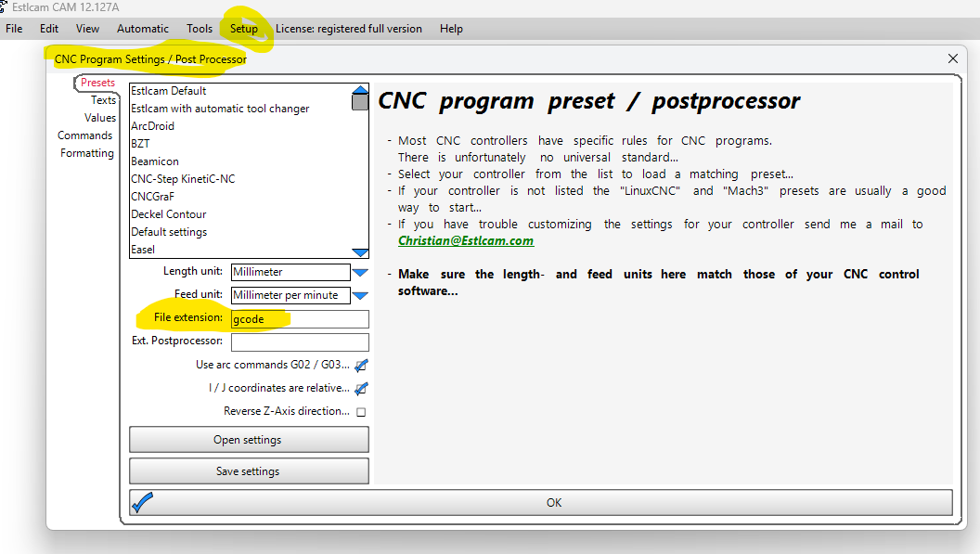Screen dimensions: 980x554
Task: Expand the Length unit dropdown arrow
Action: [x=360, y=273]
